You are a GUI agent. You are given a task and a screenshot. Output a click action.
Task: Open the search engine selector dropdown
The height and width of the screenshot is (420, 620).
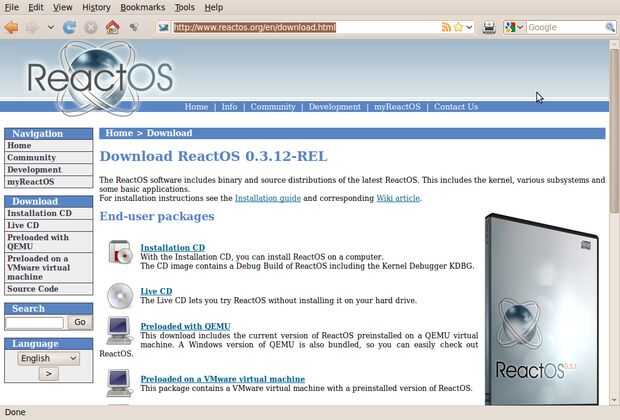coord(520,27)
